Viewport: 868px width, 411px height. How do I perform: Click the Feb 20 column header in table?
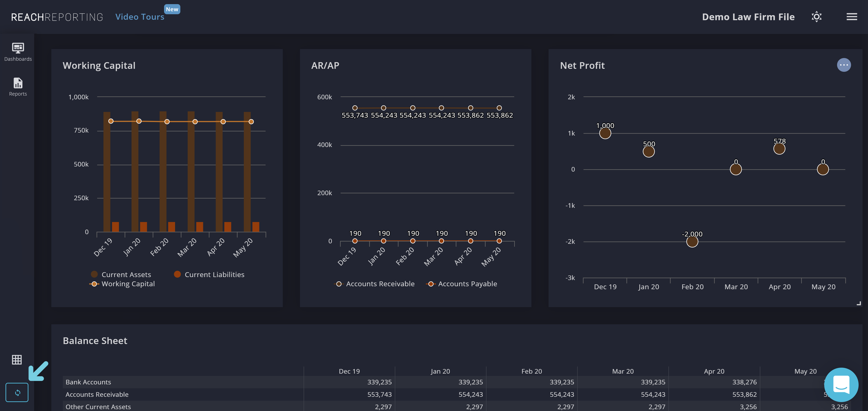(x=532, y=371)
